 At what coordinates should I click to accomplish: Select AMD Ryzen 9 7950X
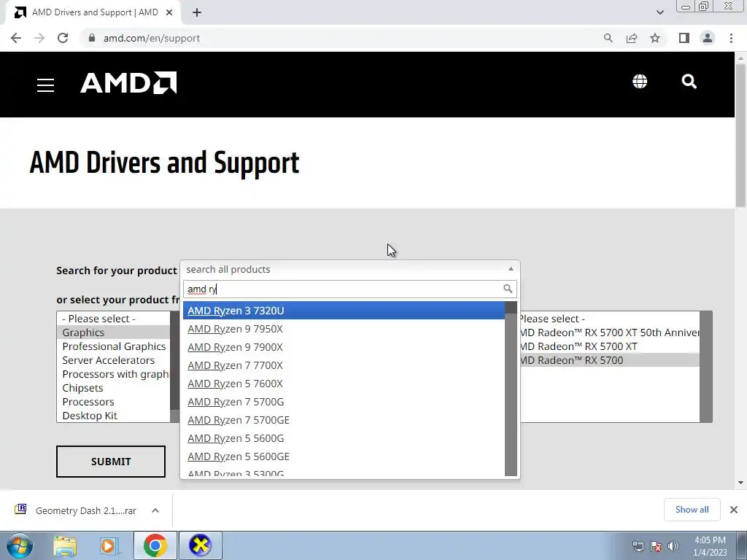pos(344,329)
